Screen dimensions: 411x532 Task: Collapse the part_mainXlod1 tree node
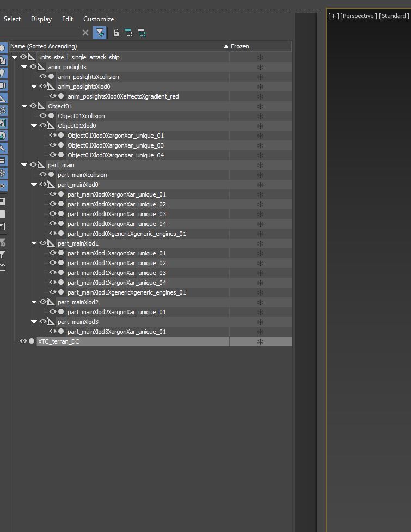click(34, 243)
